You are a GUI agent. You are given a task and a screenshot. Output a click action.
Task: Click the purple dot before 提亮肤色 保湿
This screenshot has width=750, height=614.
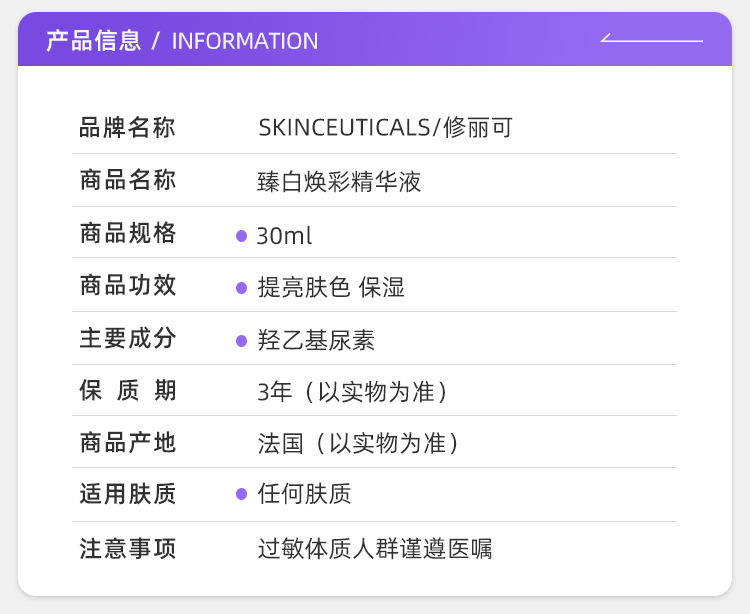pyautogui.click(x=241, y=288)
